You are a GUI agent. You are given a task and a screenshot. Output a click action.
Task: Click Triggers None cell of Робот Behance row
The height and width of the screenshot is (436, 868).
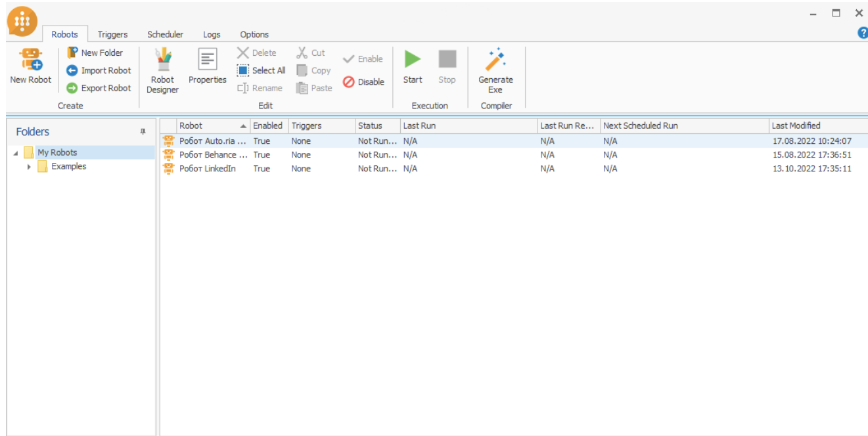(x=301, y=154)
